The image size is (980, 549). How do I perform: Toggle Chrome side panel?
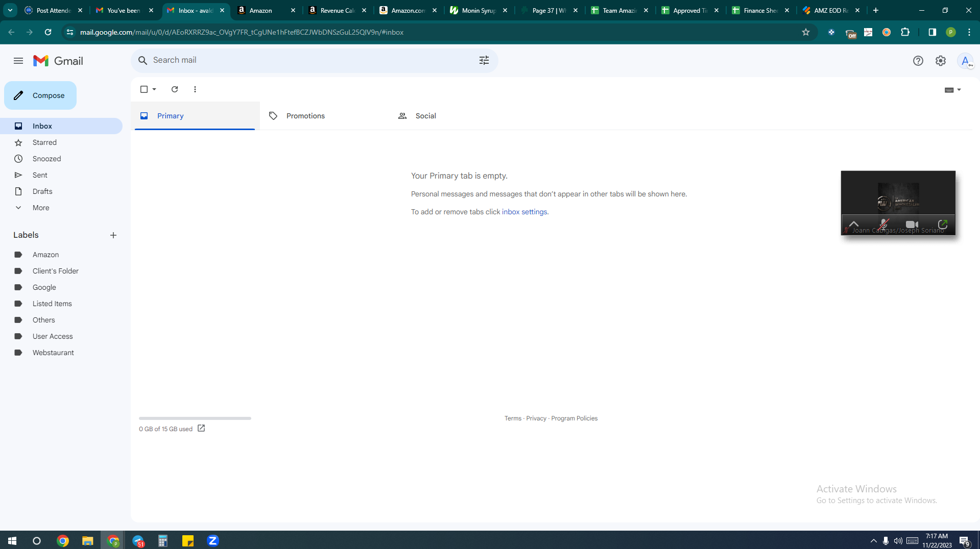click(x=932, y=32)
